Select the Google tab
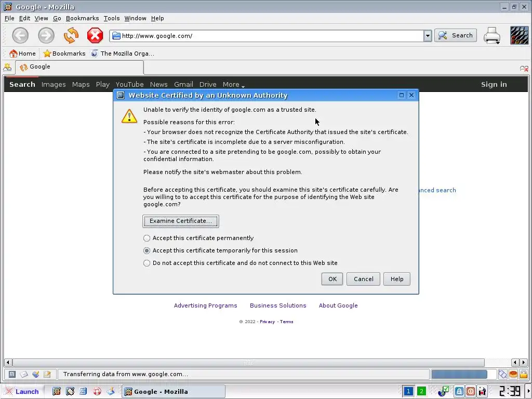Image resolution: width=532 pixels, height=399 pixels. 79,67
